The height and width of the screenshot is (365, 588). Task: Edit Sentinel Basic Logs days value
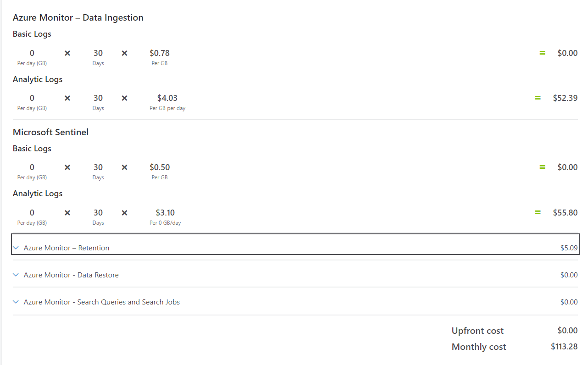click(x=98, y=167)
